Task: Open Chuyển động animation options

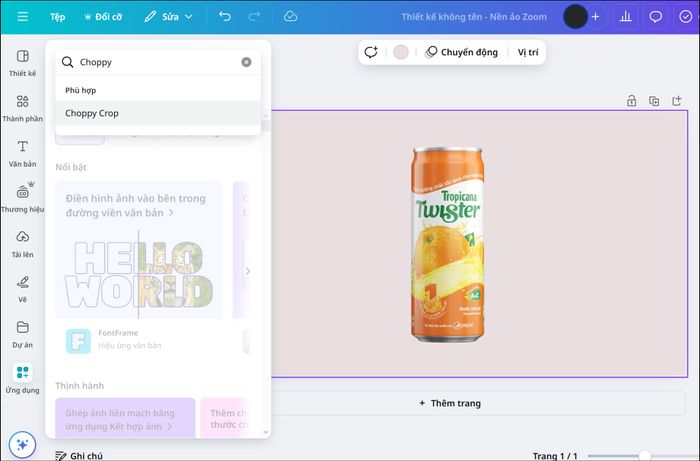Action: (461, 52)
